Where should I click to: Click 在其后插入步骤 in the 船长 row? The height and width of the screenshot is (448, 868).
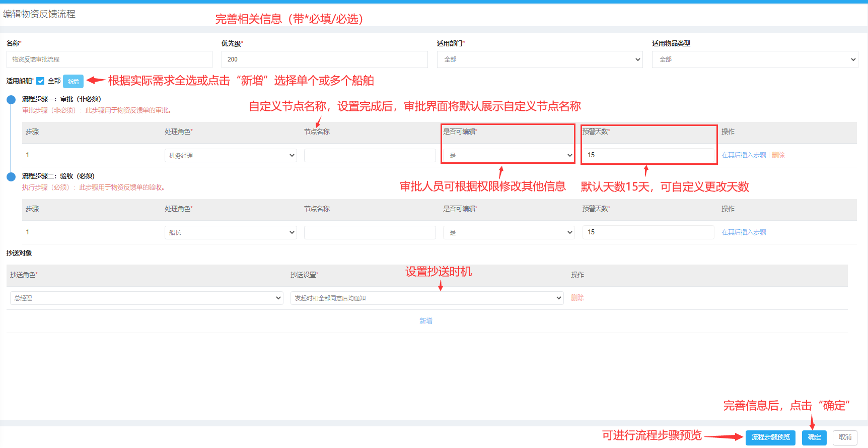(744, 232)
